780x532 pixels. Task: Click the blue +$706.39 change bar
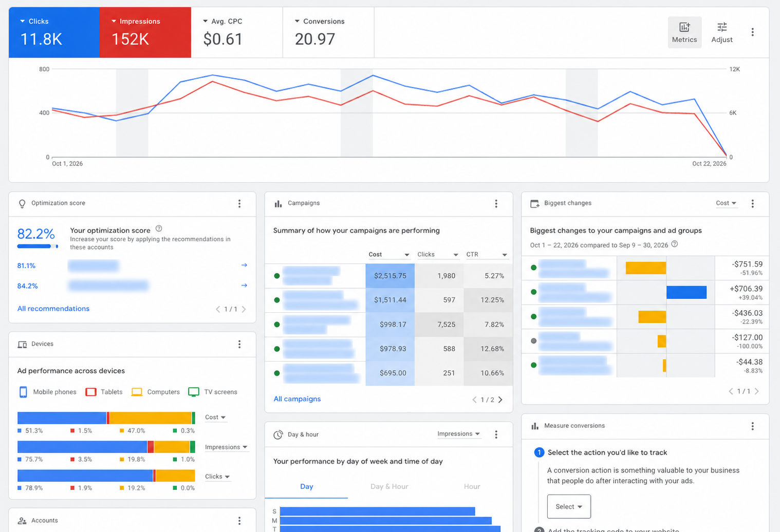click(686, 292)
